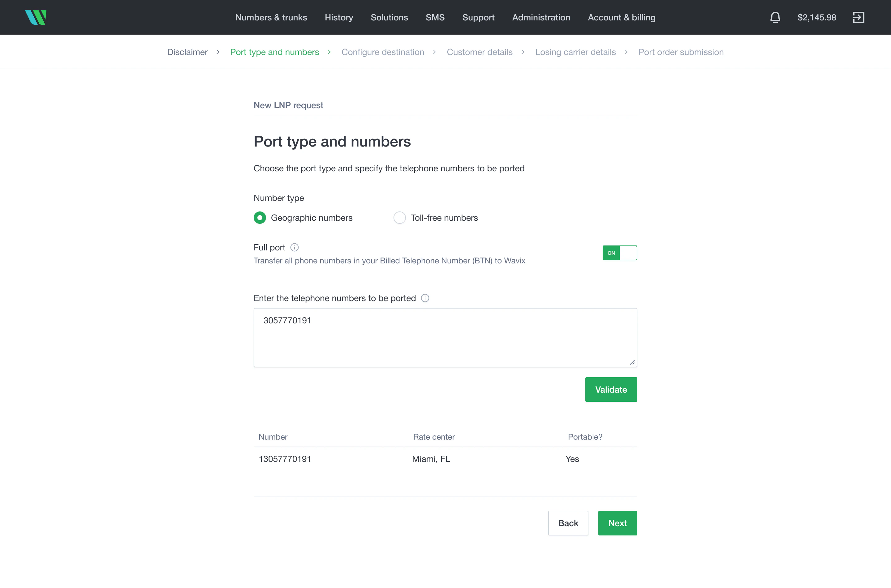Click the Back button

[x=568, y=523]
